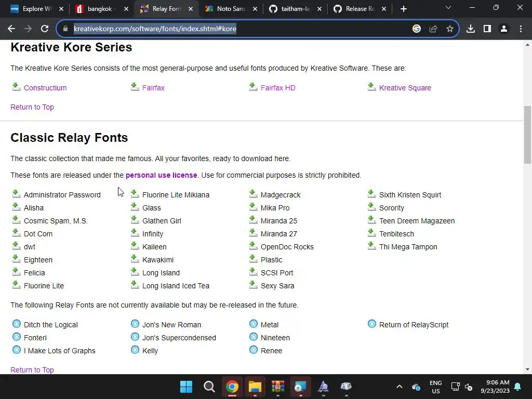Bookmark this page with the star icon
The image size is (532, 399).
click(x=449, y=29)
